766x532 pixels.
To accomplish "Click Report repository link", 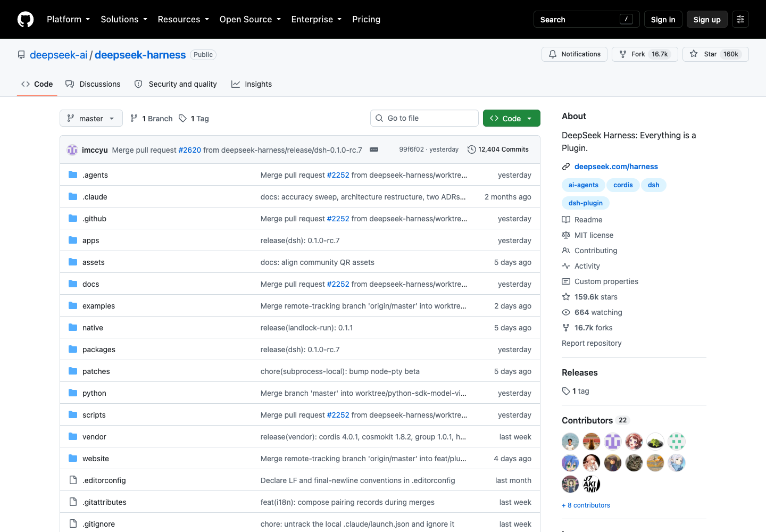I will [592, 343].
